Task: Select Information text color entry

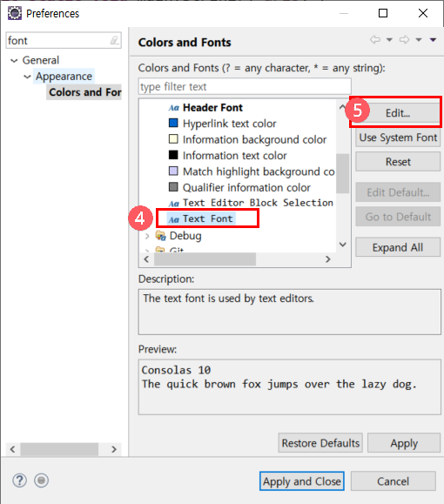Action: [x=235, y=156]
